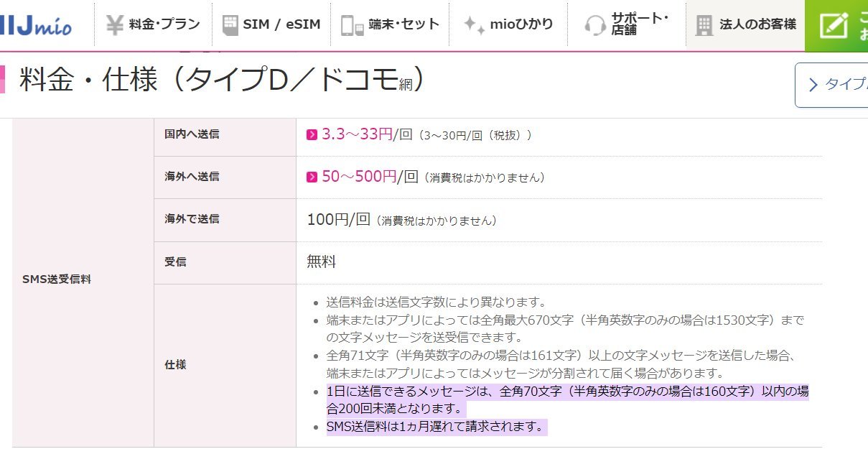Image resolution: width=868 pixels, height=449 pixels.
Task: Click the 無料 cell text
Action: [x=322, y=262]
